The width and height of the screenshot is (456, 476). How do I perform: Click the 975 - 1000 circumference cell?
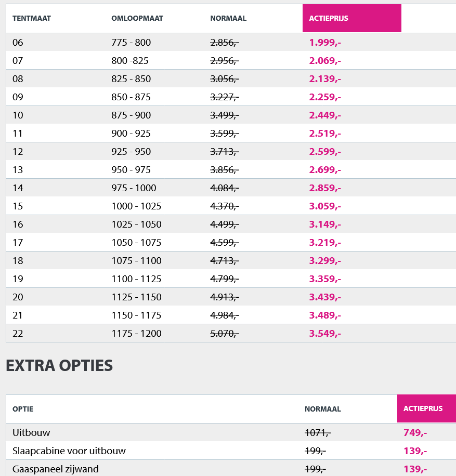[134, 188]
